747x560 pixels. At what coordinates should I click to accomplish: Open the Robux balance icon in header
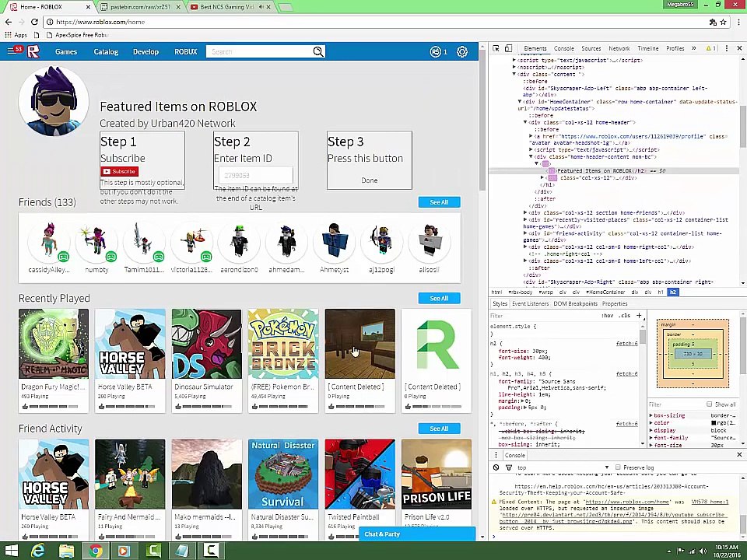[436, 52]
